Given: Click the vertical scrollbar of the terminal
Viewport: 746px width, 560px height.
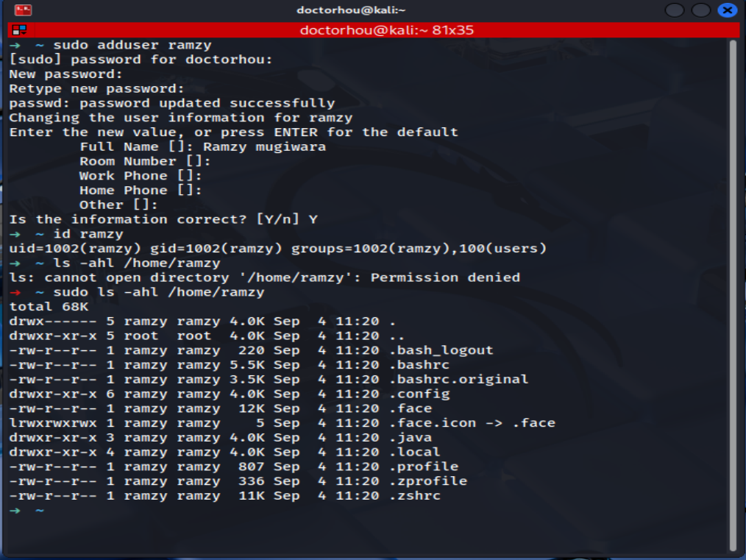Looking at the screenshot, I should (733, 295).
